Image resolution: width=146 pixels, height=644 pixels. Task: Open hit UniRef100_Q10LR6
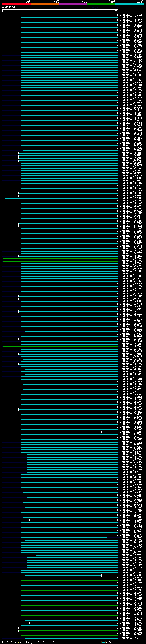(x=131, y=63)
